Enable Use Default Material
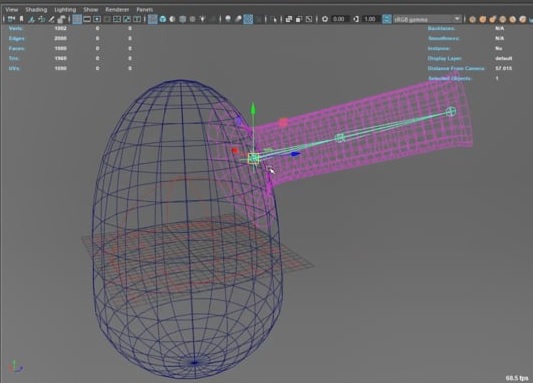Image resolution: width=533 pixels, height=383 pixels. (172, 19)
